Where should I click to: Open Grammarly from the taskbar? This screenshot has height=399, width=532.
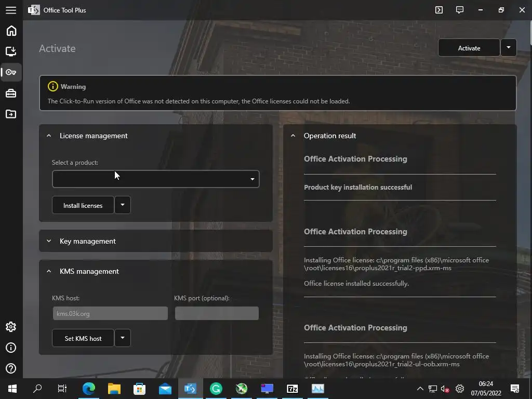click(216, 389)
